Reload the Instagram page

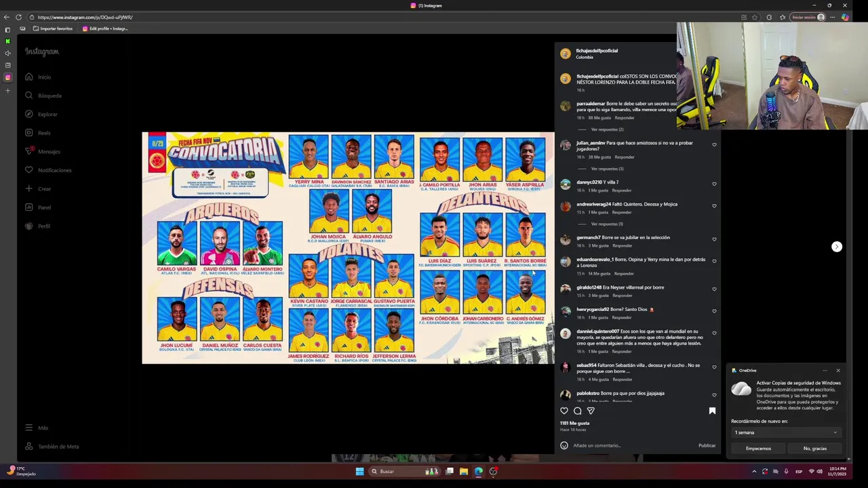click(19, 17)
